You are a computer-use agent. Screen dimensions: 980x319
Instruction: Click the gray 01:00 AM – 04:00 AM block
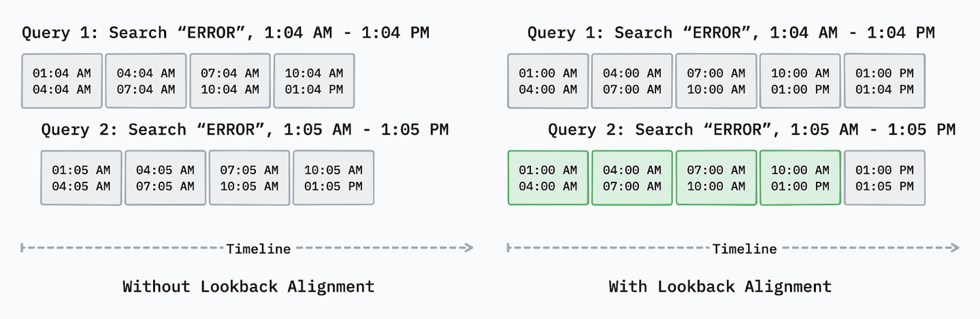coord(548,81)
